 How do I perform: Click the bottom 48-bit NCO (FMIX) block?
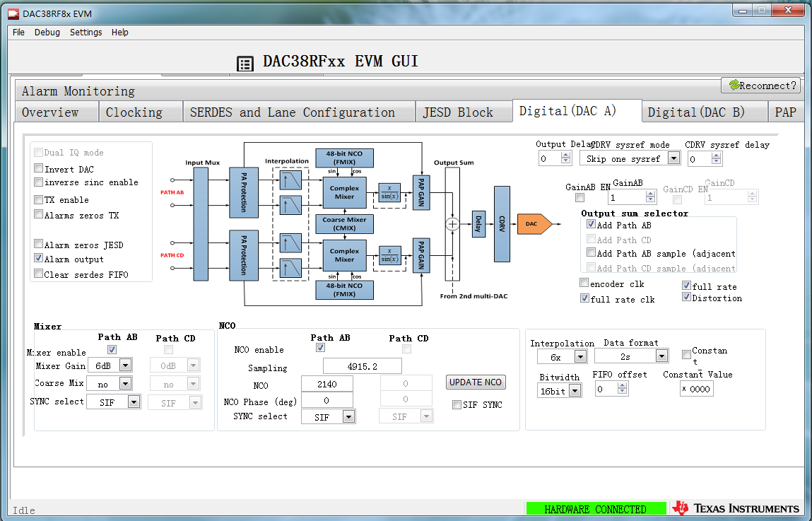[344, 290]
